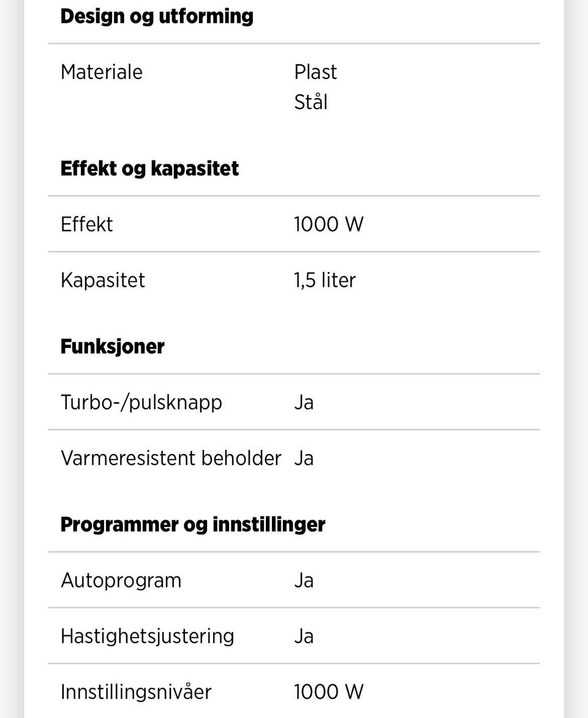The image size is (588, 718).
Task: Select the '1,5 liter' value
Action: [x=325, y=280]
